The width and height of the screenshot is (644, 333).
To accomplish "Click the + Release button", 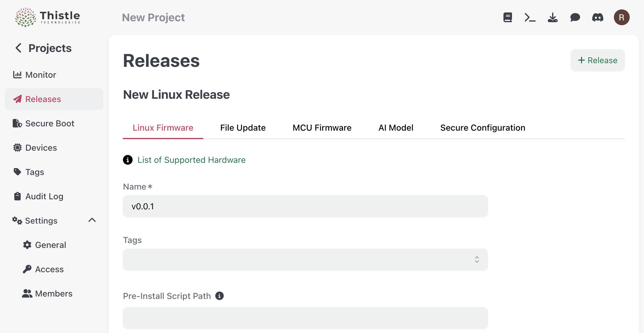I will pyautogui.click(x=597, y=60).
